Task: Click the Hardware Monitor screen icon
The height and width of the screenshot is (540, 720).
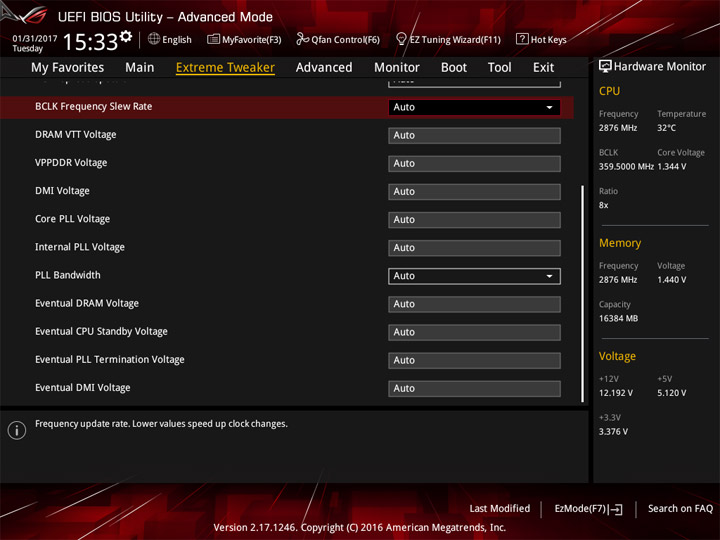Action: (605, 66)
